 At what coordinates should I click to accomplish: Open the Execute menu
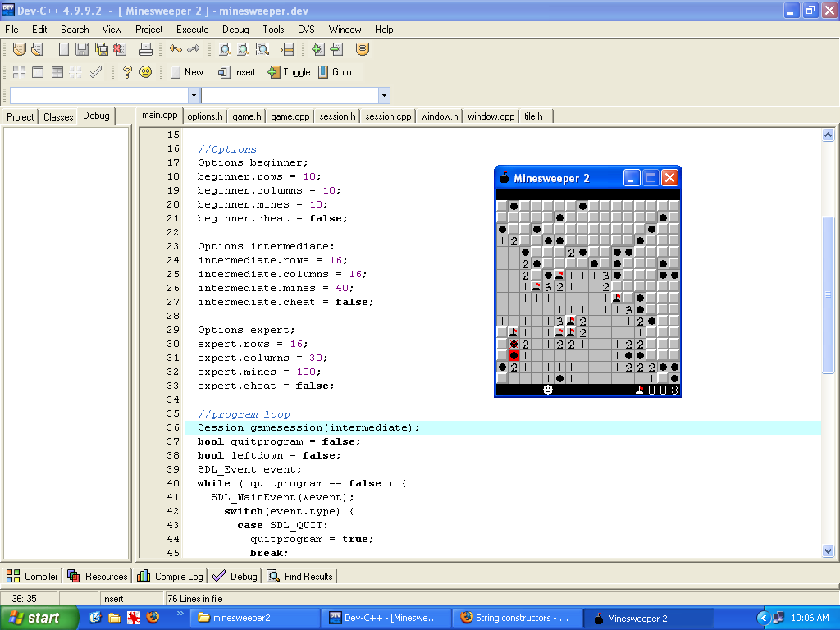tap(193, 30)
